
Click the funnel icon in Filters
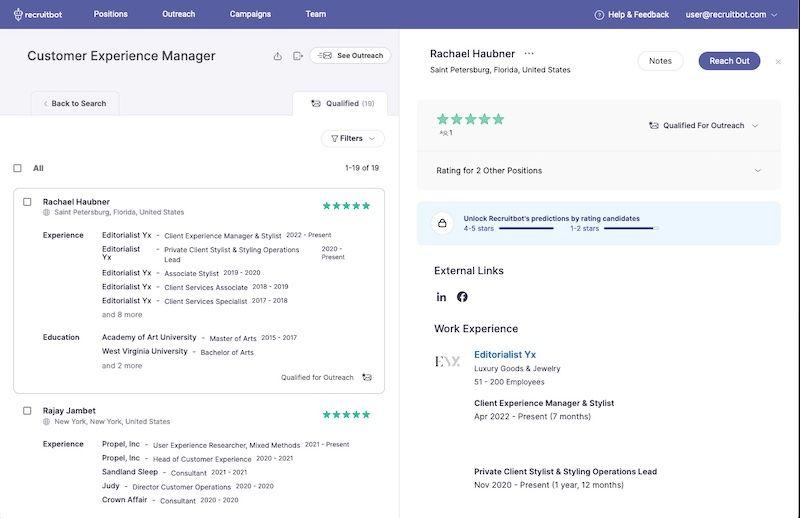(335, 138)
